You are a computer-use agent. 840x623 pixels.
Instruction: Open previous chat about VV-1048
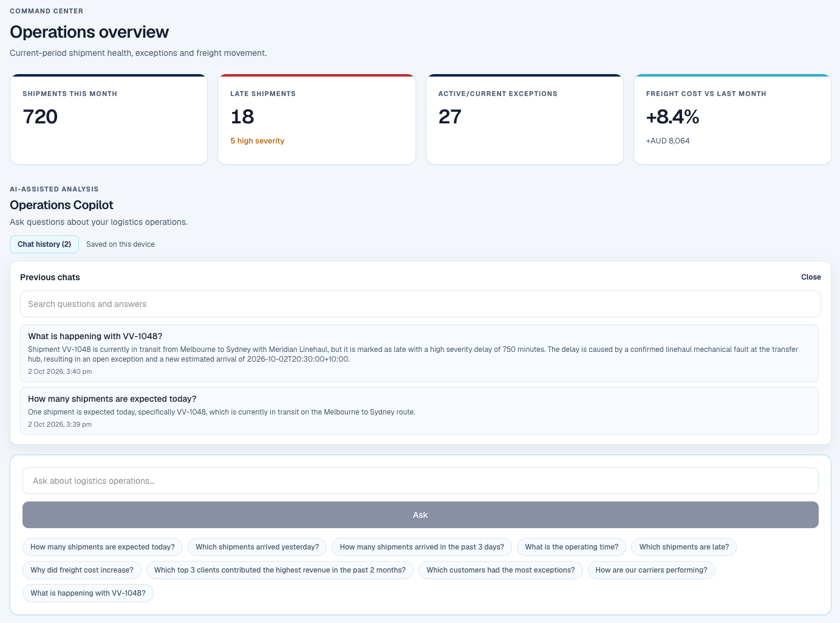pyautogui.click(x=419, y=353)
